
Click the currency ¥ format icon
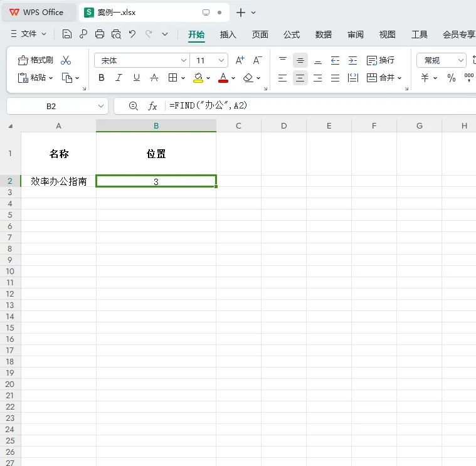(x=425, y=78)
